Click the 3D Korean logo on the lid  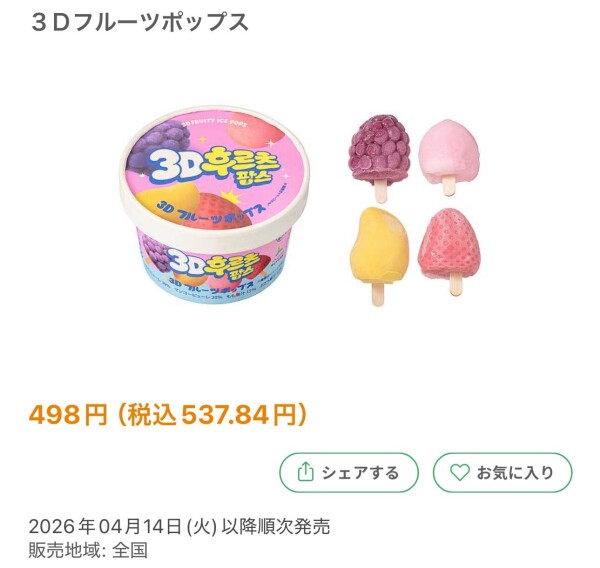coord(216,166)
